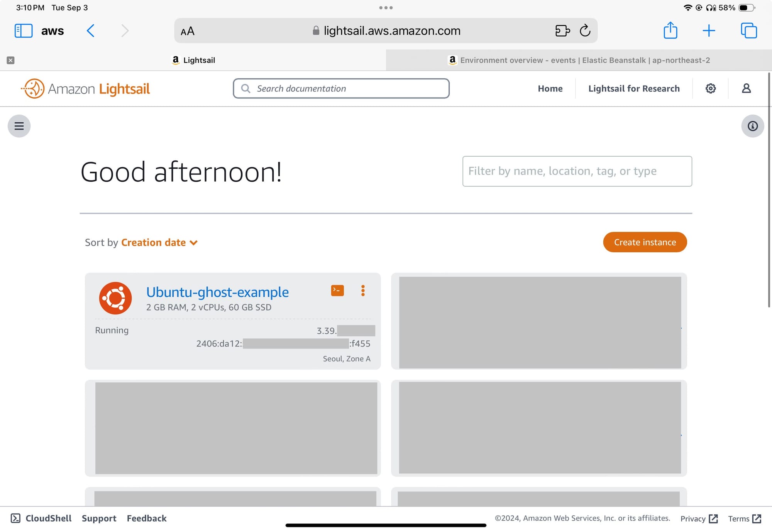Switch to the Elastic Beanstalk environment tab
This screenshot has height=532, width=772.
pos(579,60)
